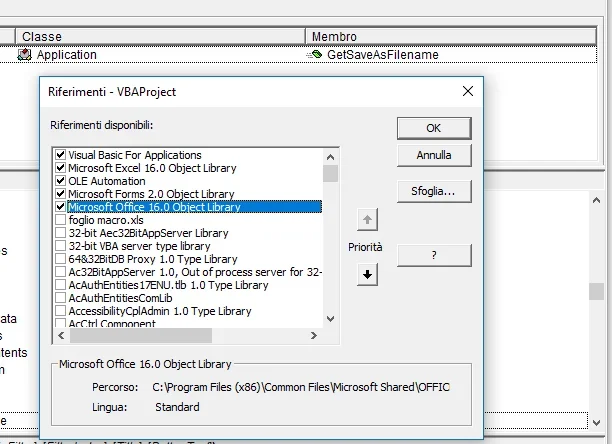Select Microsoft Office 16.0 Object Library row text

pos(155,207)
